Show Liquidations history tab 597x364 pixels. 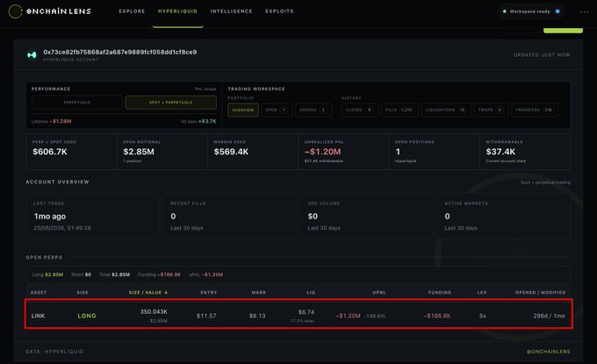point(446,110)
